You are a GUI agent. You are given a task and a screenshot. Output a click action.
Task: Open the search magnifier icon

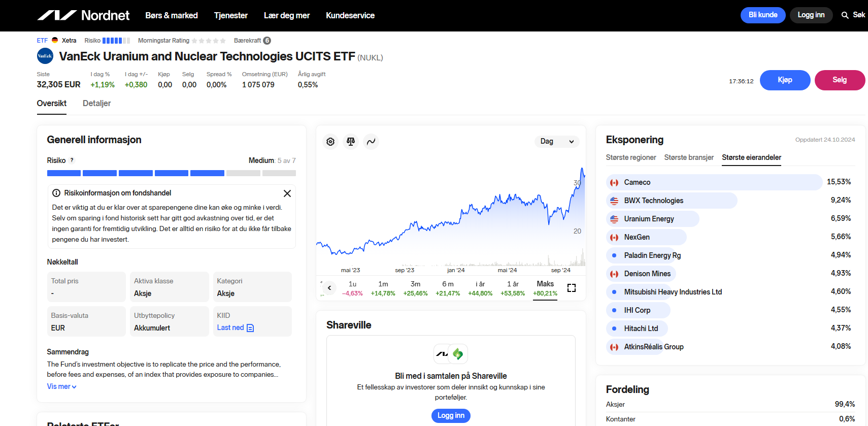click(845, 15)
